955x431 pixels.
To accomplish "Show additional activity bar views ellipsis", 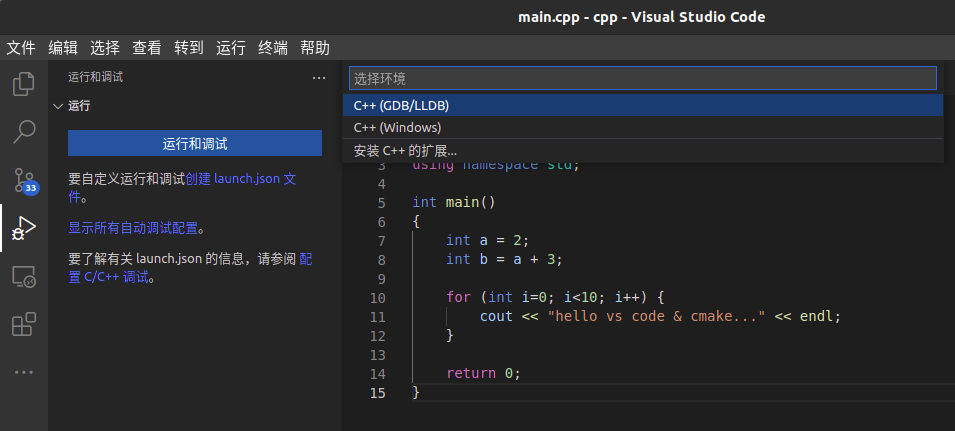I will coord(24,372).
